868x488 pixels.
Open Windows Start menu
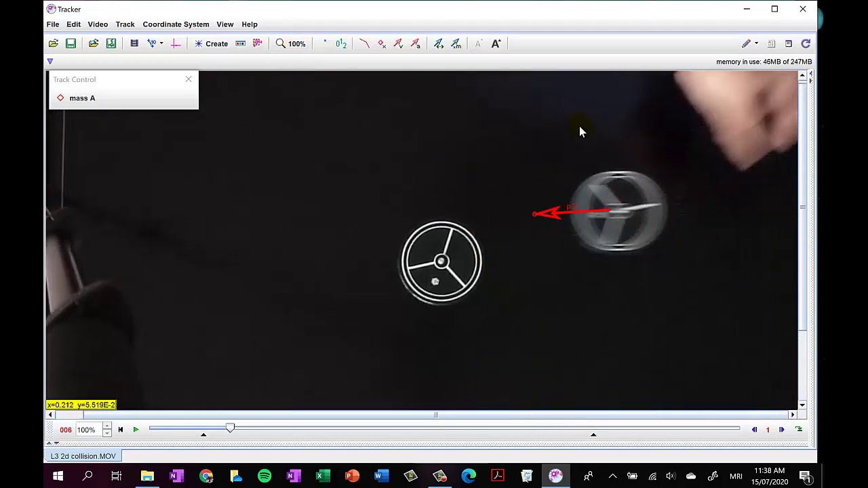click(58, 476)
